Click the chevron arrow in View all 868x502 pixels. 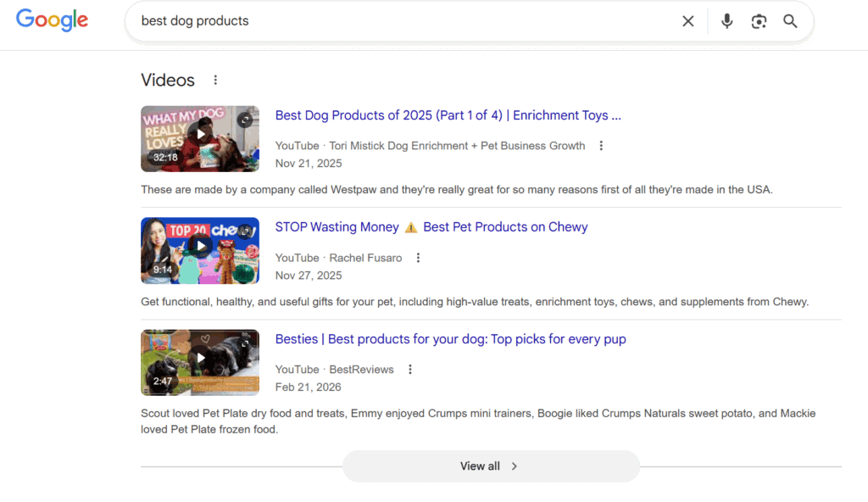[515, 466]
